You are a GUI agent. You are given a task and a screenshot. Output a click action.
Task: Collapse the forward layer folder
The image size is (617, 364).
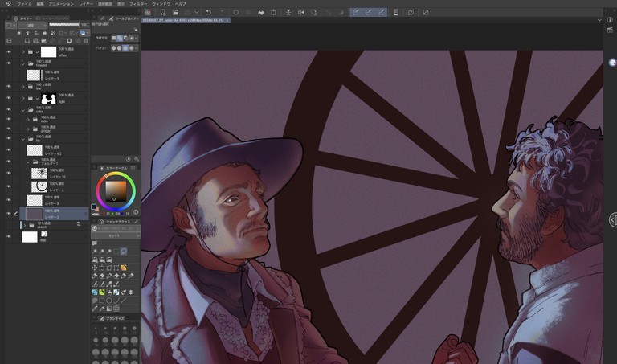[23, 63]
